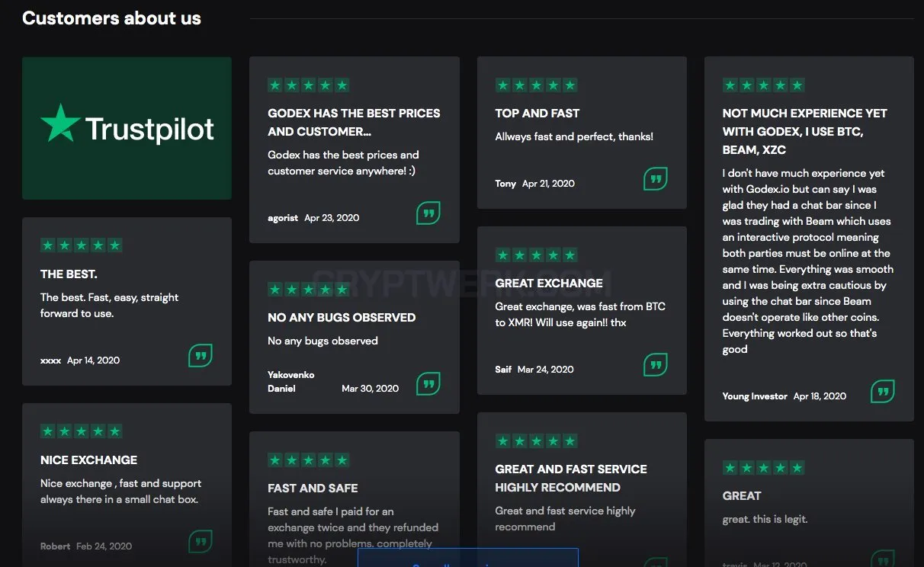This screenshot has height=567, width=924.
Task: Click reviewer name Saif
Action: (503, 370)
